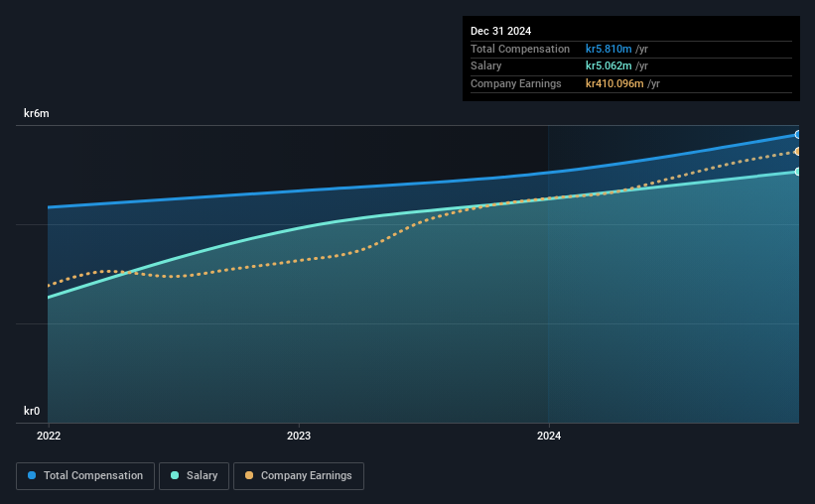Toggle the Total Compensation legend button

pos(85,476)
